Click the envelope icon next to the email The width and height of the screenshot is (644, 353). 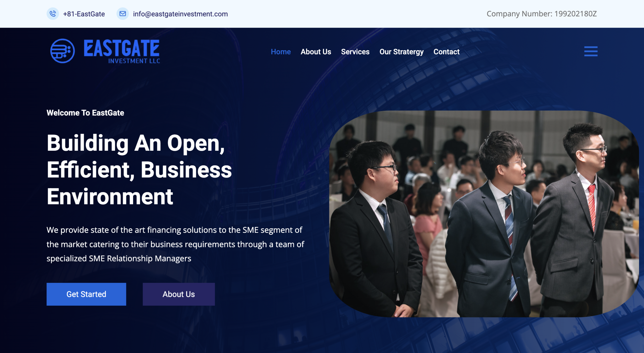(123, 14)
